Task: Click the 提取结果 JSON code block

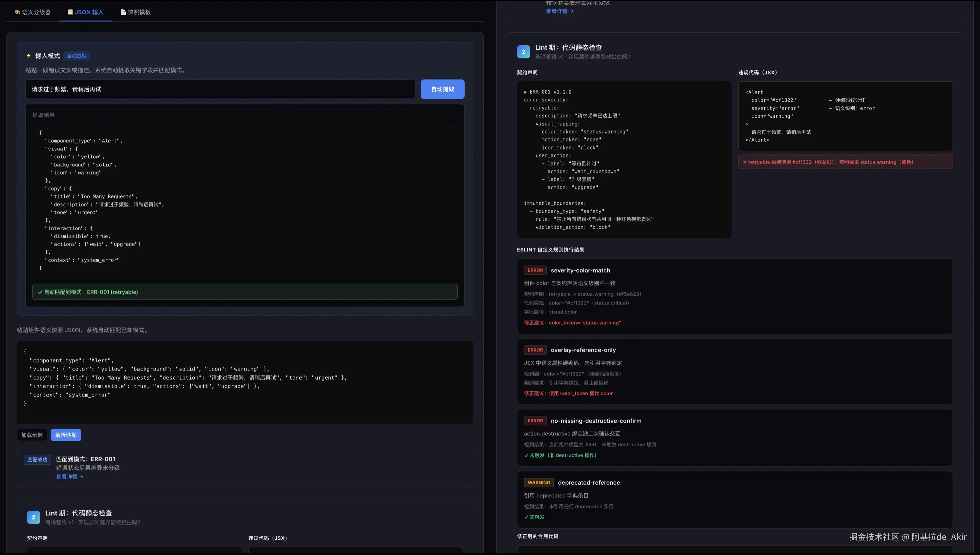Action: 245,200
